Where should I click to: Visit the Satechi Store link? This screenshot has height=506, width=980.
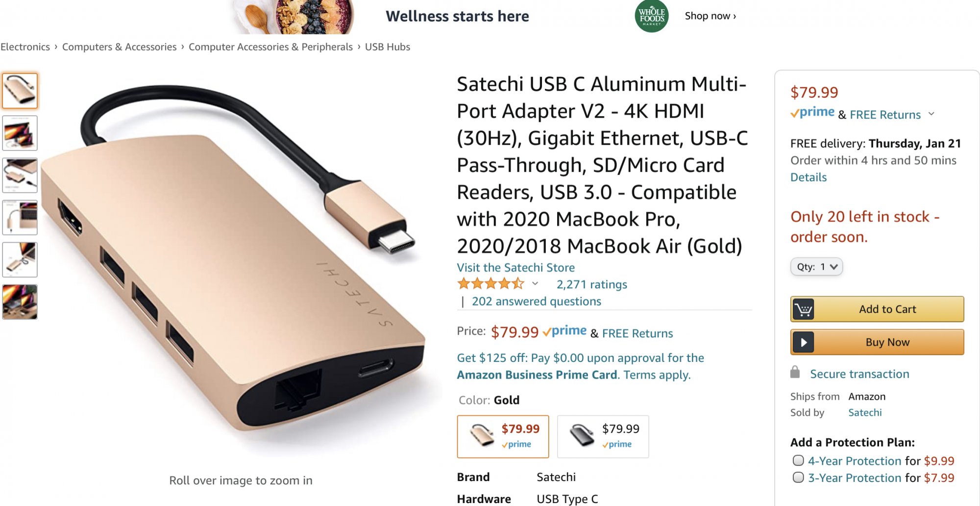515,268
